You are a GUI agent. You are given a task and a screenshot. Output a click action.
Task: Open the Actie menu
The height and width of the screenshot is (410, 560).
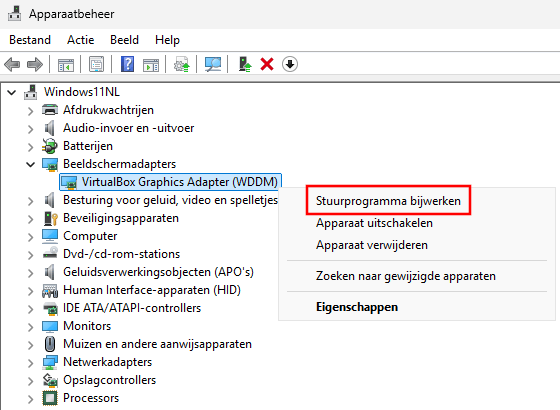(80, 40)
